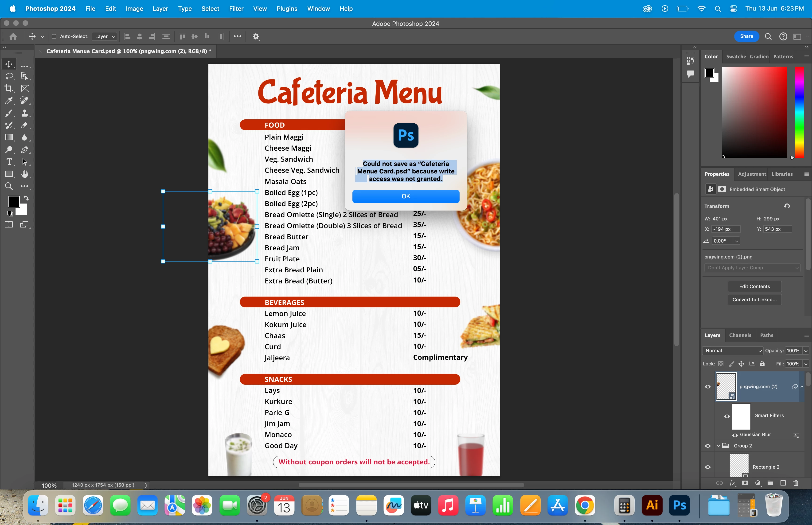
Task: Open the Filter menu
Action: pos(236,8)
